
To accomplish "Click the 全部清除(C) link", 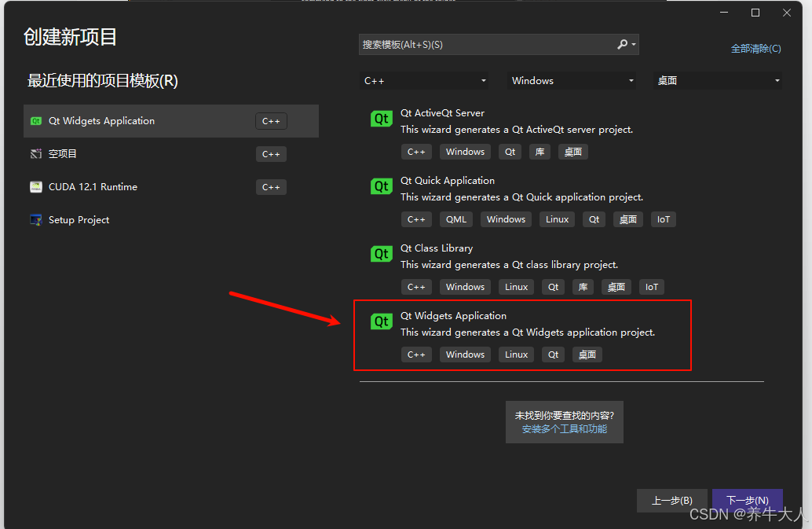I will [x=755, y=49].
